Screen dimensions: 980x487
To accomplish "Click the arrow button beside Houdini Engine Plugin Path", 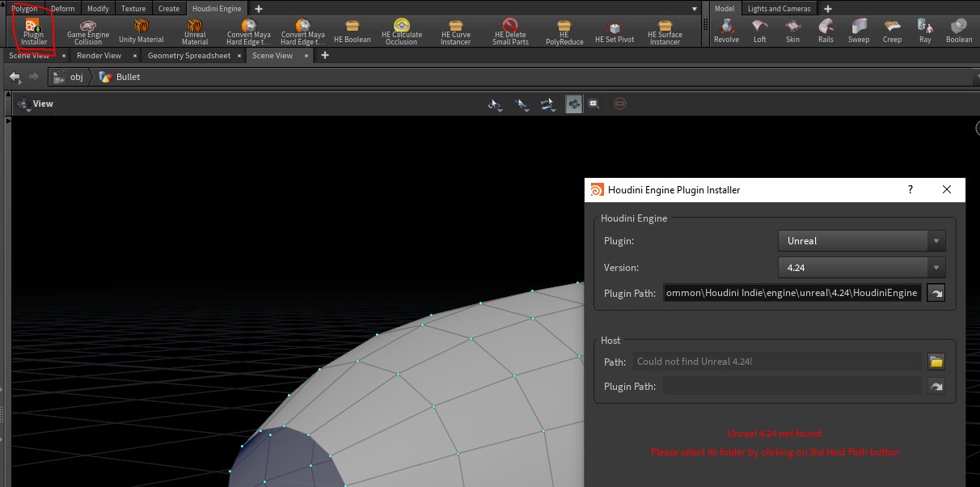I will [x=936, y=293].
